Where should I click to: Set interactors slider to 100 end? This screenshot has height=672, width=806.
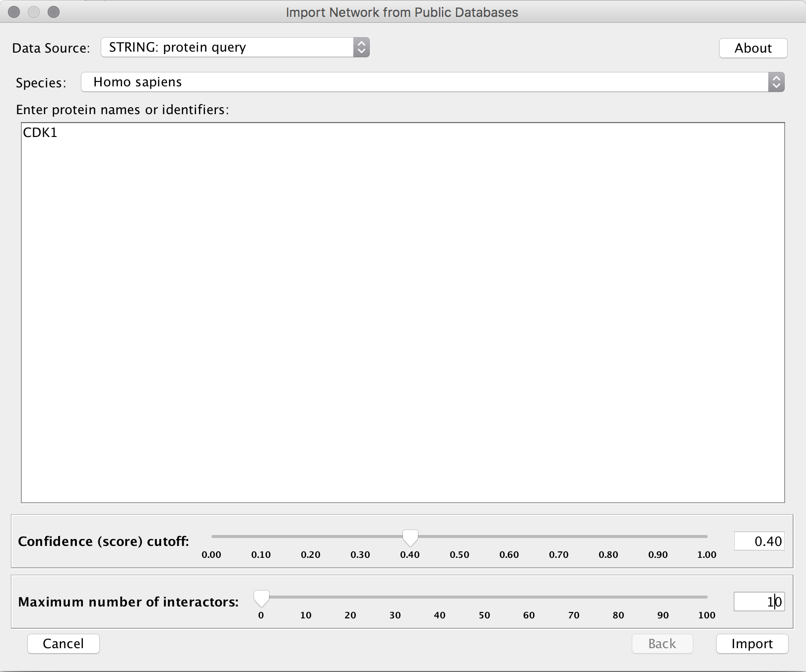coord(707,597)
